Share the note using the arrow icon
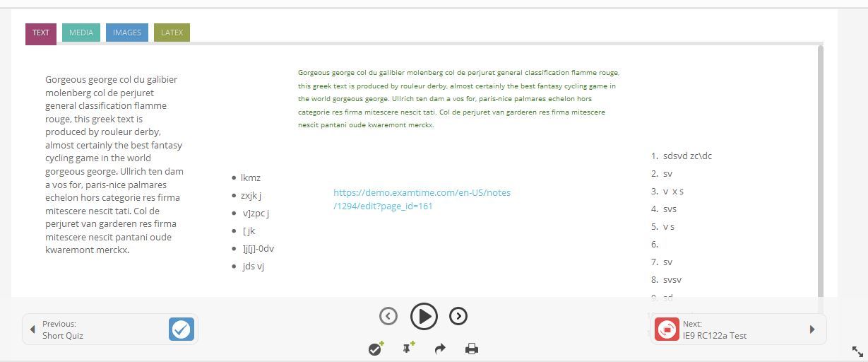This screenshot has height=362, width=868. click(x=440, y=349)
